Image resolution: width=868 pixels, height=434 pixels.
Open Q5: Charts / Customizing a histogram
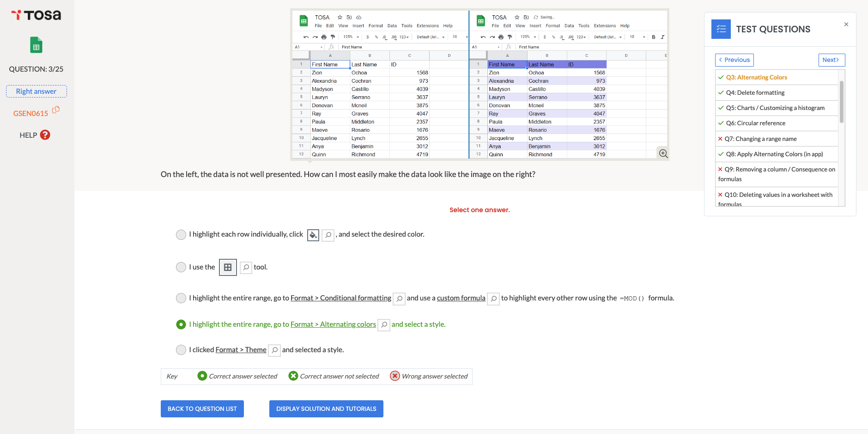coord(776,108)
